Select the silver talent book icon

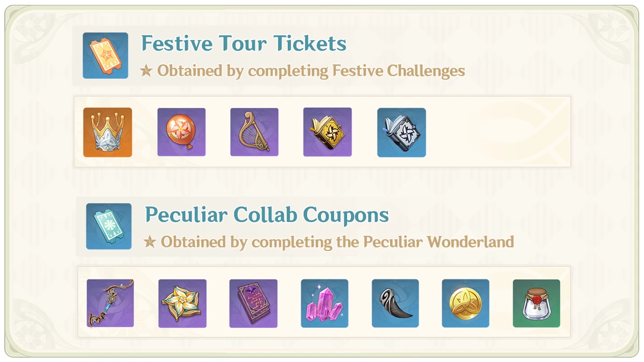pyautogui.click(x=401, y=132)
